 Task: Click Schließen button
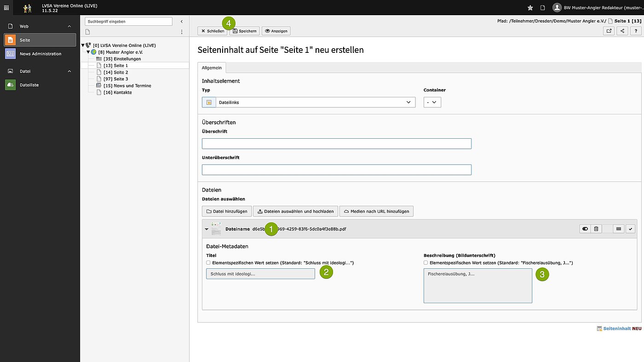click(213, 31)
